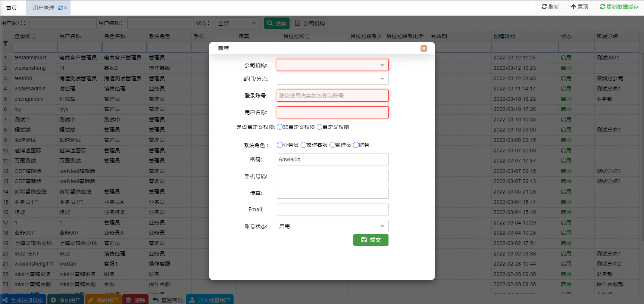Choose 操作客服 as system role
This screenshot has width=644, height=304.
coord(303,145)
